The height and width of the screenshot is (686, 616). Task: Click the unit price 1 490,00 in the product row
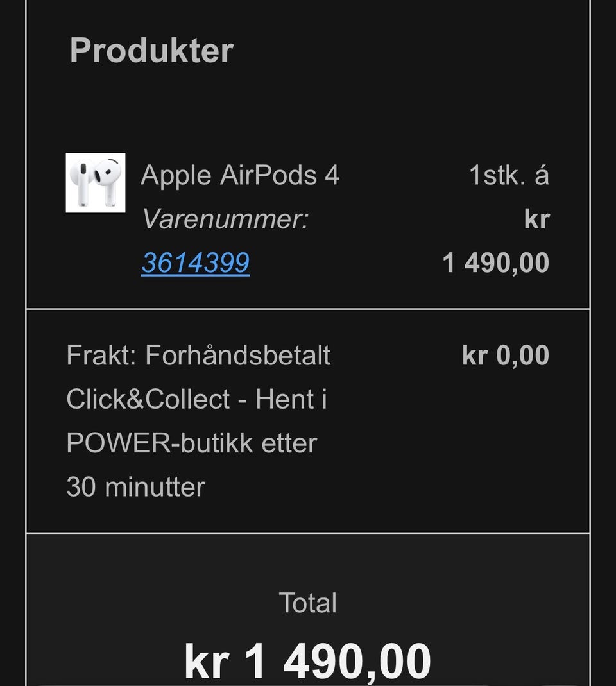(496, 263)
